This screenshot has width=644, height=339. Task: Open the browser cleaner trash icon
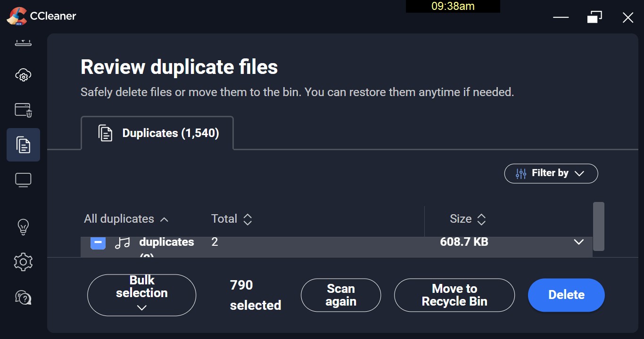pyautogui.click(x=23, y=110)
